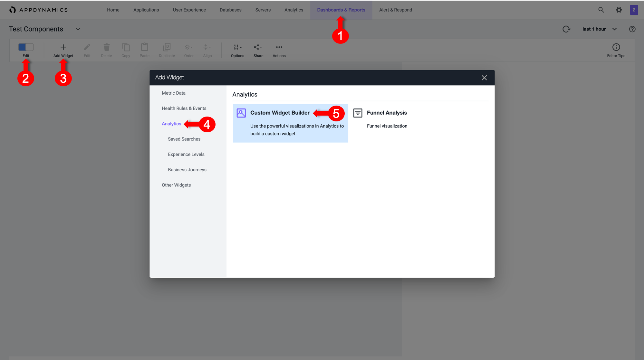The height and width of the screenshot is (360, 644).
Task: Click the Paste clipboard icon
Action: pyautogui.click(x=145, y=47)
